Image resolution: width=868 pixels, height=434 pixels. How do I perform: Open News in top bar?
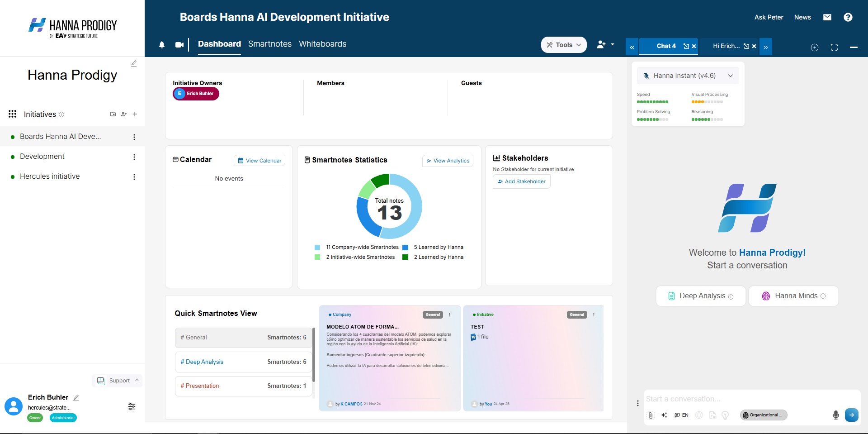click(x=802, y=17)
